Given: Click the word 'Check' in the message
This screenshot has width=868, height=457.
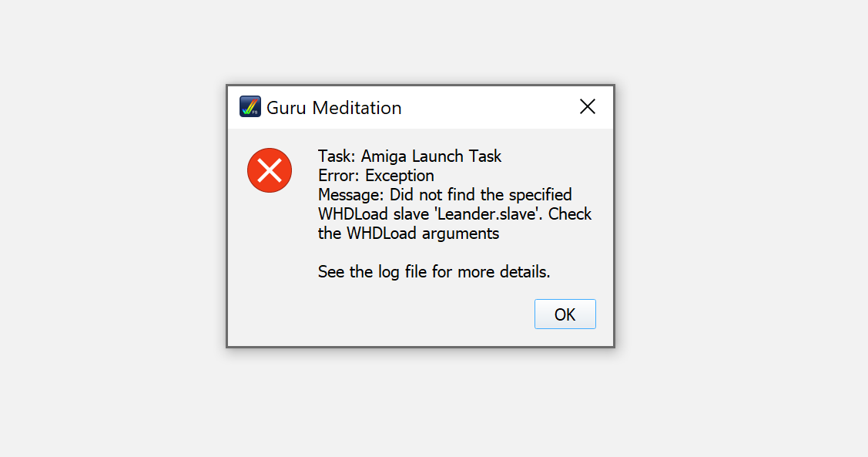Looking at the screenshot, I should (570, 213).
